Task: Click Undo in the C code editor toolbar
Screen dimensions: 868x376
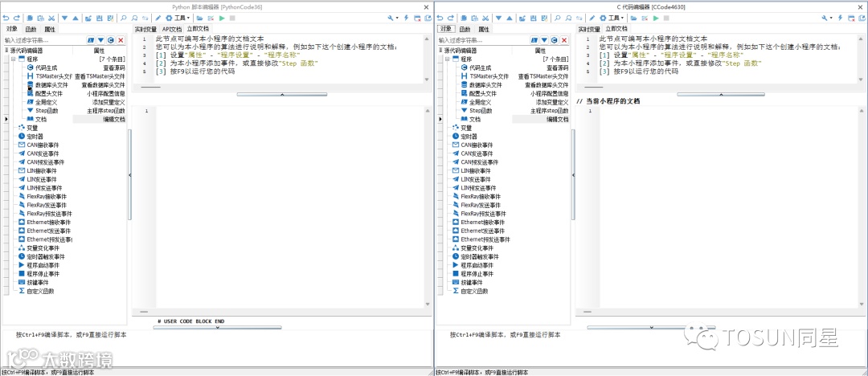Action: pyautogui.click(x=440, y=18)
